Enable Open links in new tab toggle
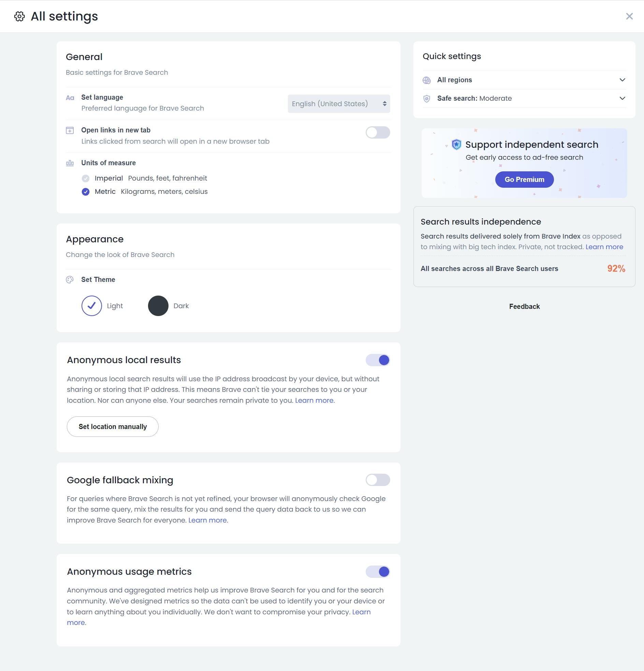This screenshot has width=644, height=671. pyautogui.click(x=378, y=132)
